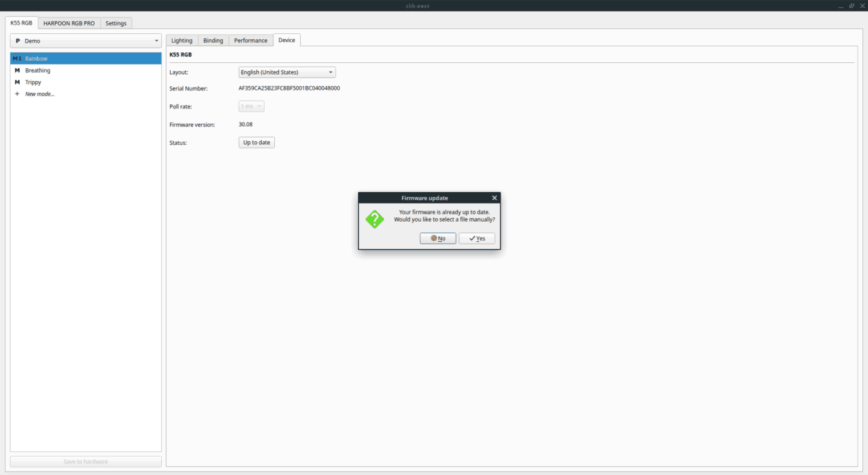Image resolution: width=868 pixels, height=475 pixels.
Task: Click the M1 icon beside the Rainbow mode
Action: (16, 58)
